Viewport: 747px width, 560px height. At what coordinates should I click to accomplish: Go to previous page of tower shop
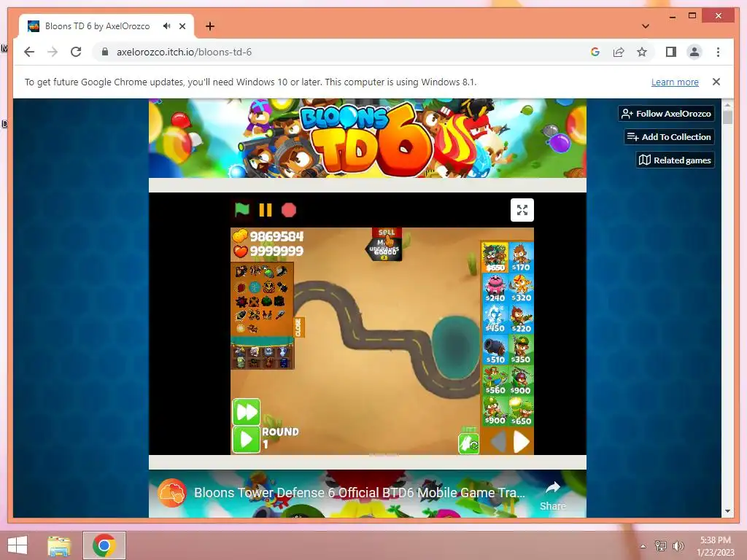coord(498,443)
